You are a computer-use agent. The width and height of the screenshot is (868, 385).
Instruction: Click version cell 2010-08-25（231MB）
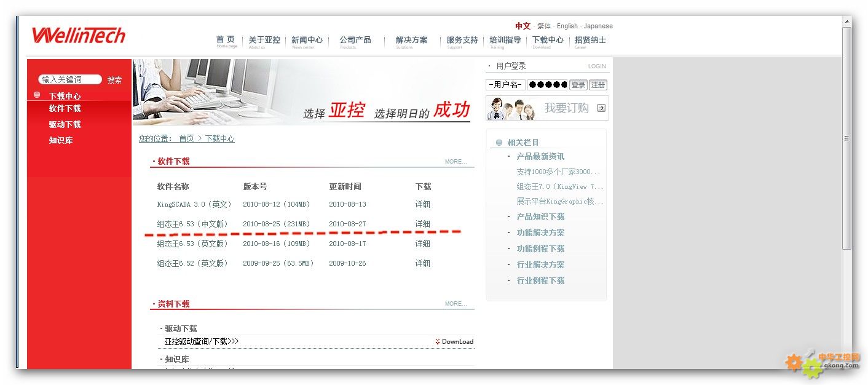277,224
